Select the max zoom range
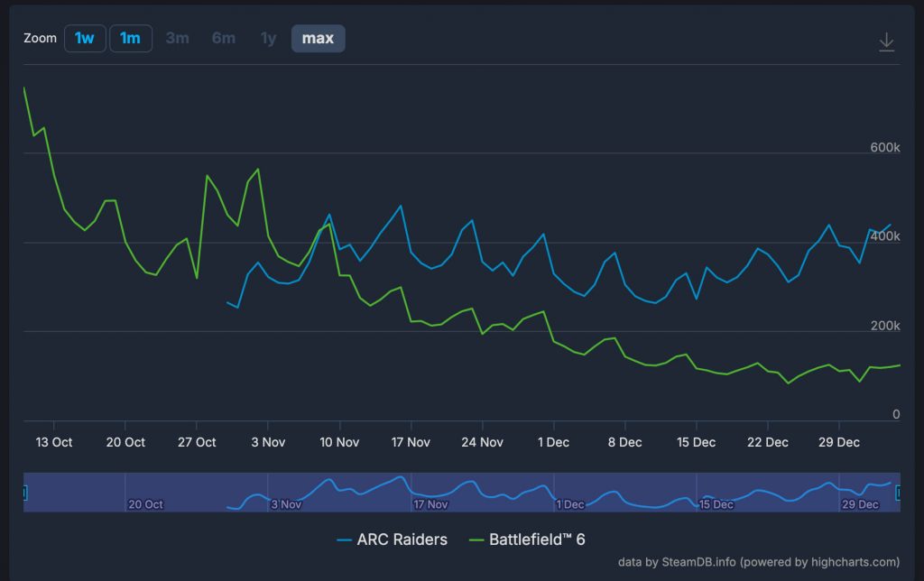The height and width of the screenshot is (581, 924). coord(318,38)
